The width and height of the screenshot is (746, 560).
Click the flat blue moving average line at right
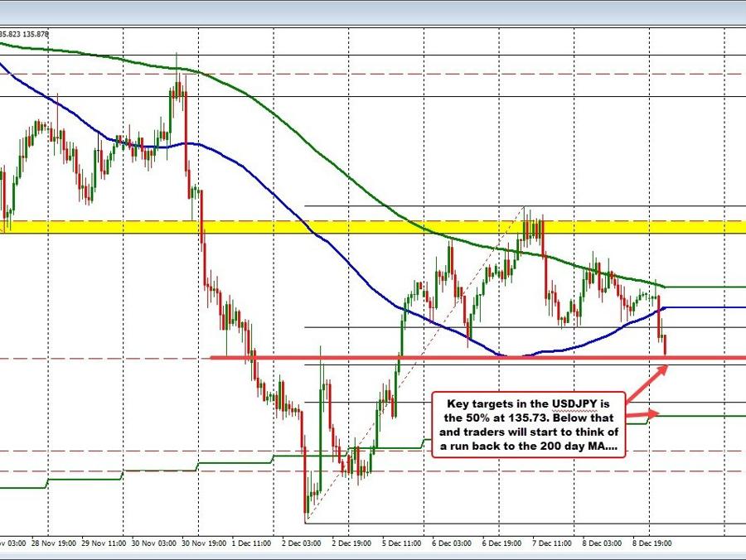[x=705, y=307]
